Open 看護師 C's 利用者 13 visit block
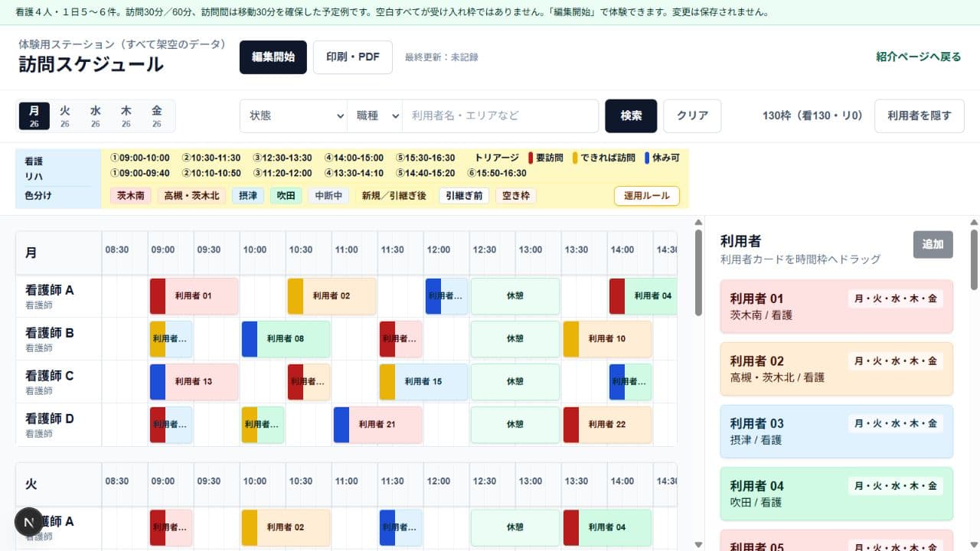The image size is (980, 551). 194,382
